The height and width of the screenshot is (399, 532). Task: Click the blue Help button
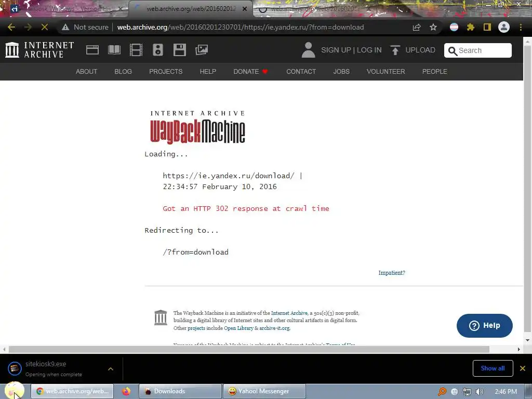pyautogui.click(x=485, y=326)
